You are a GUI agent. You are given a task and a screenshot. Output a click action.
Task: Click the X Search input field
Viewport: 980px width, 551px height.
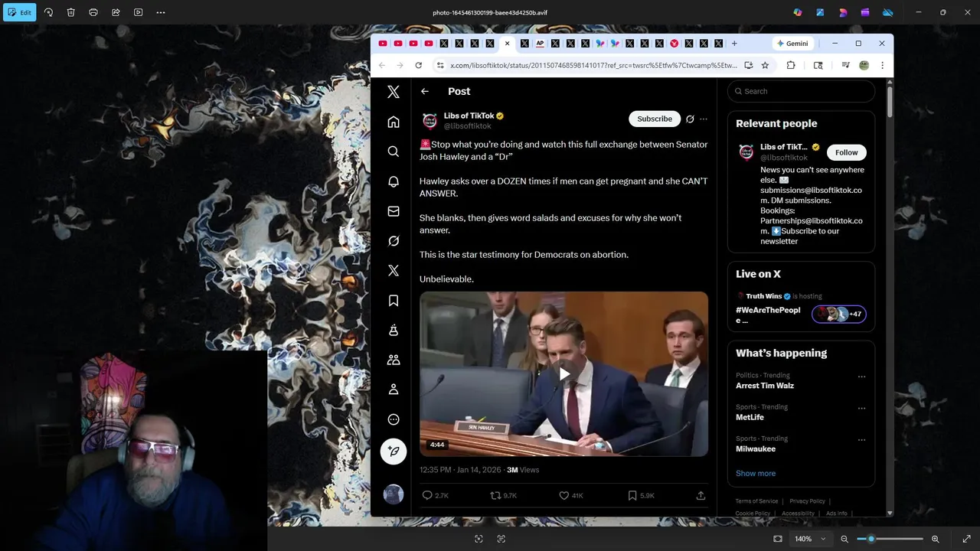[x=801, y=91]
